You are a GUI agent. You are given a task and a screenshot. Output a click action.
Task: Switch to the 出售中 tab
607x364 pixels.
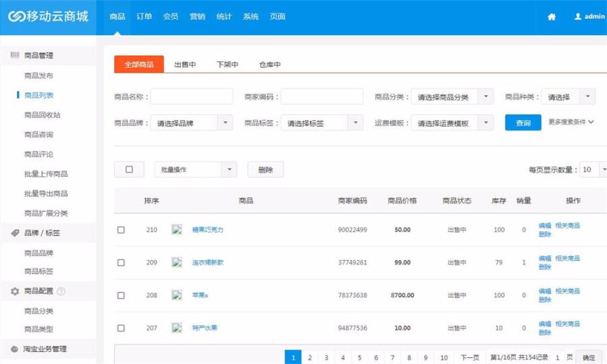[185, 65]
